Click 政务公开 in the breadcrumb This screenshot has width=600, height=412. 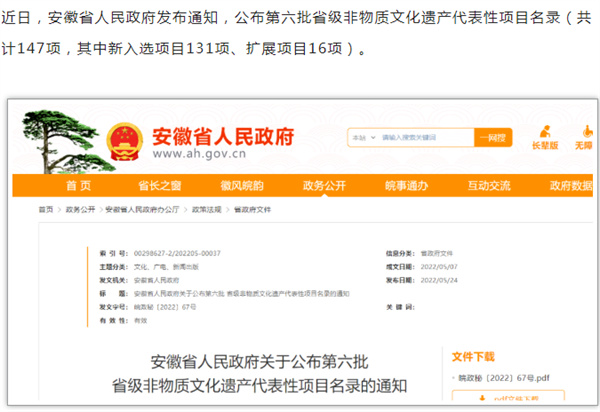click(80, 210)
